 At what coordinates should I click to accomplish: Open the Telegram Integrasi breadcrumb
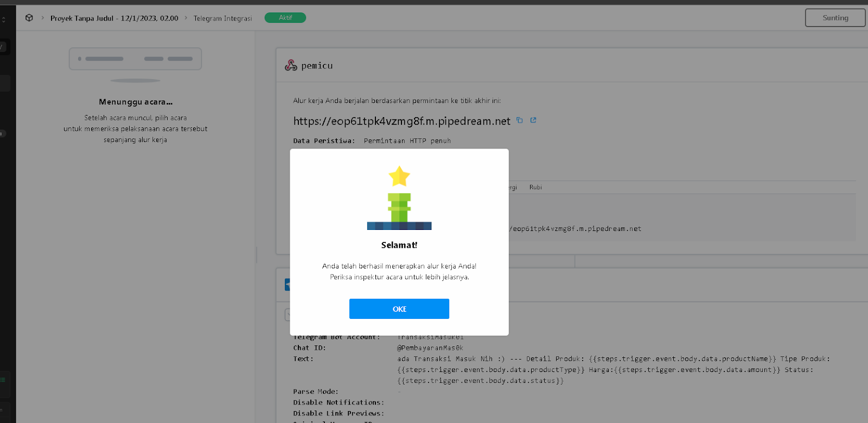point(222,18)
